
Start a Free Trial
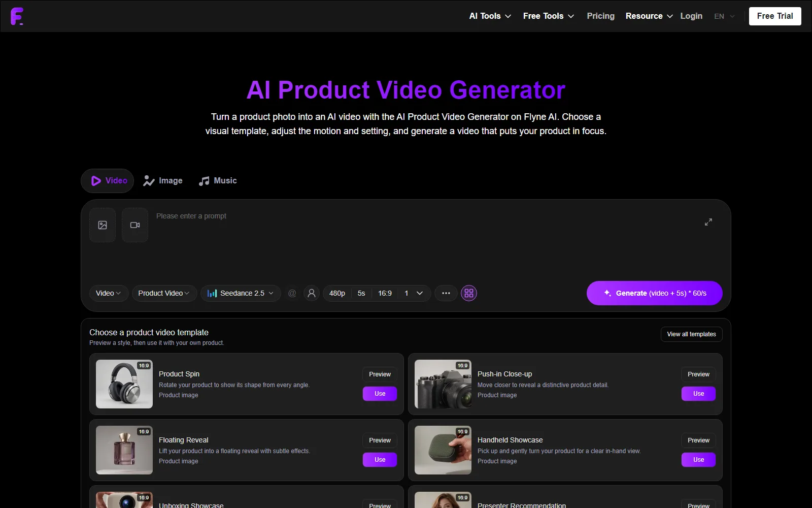pyautogui.click(x=775, y=16)
